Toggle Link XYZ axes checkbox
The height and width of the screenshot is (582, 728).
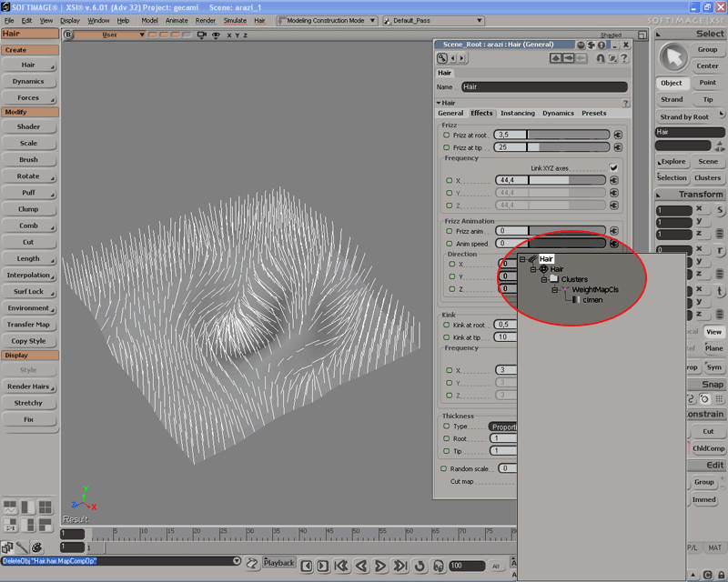(613, 168)
